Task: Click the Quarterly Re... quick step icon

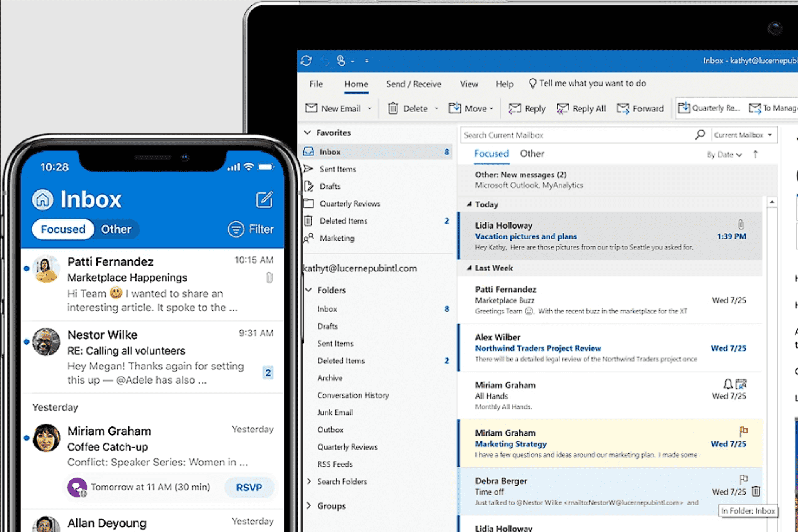Action: 684,108
